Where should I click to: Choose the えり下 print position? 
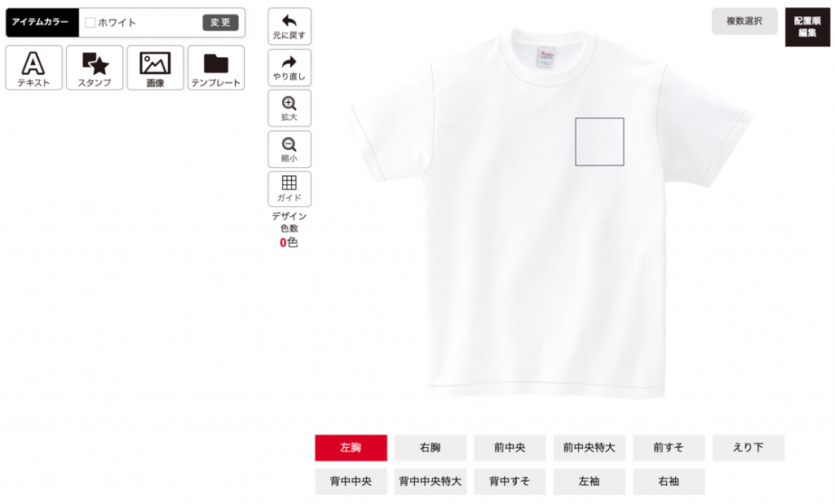pyautogui.click(x=749, y=448)
